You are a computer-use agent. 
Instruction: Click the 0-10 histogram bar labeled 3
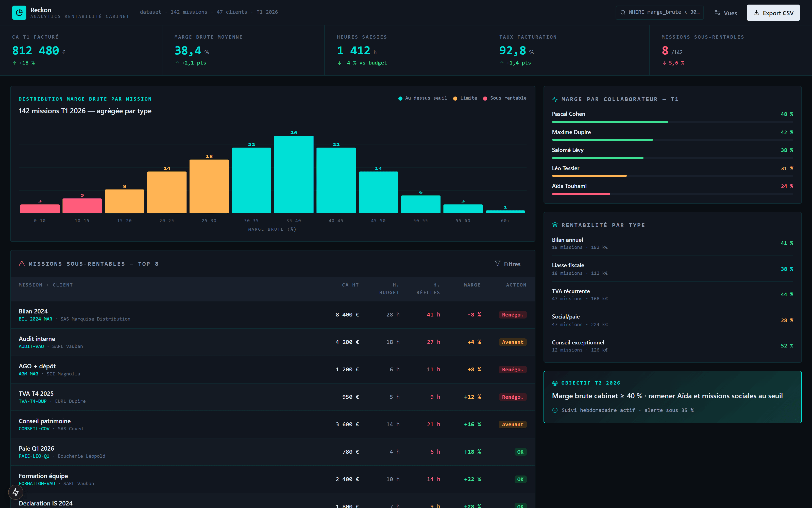click(x=40, y=209)
